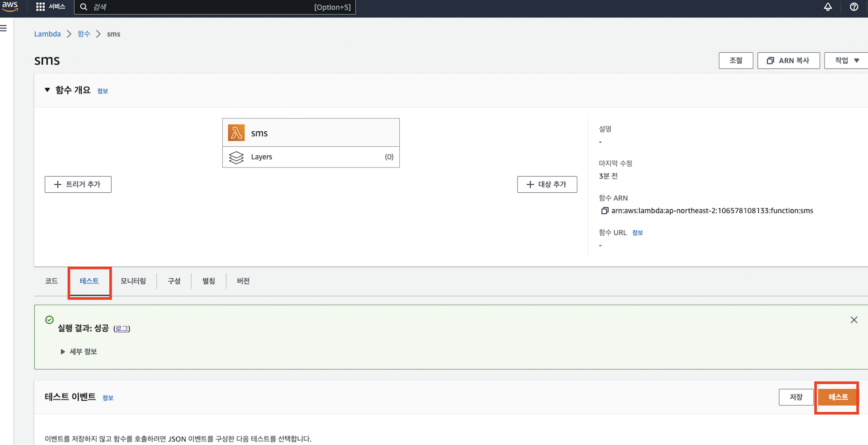868x445 pixels.
Task: Click the AWS logo home icon
Action: point(10,6)
